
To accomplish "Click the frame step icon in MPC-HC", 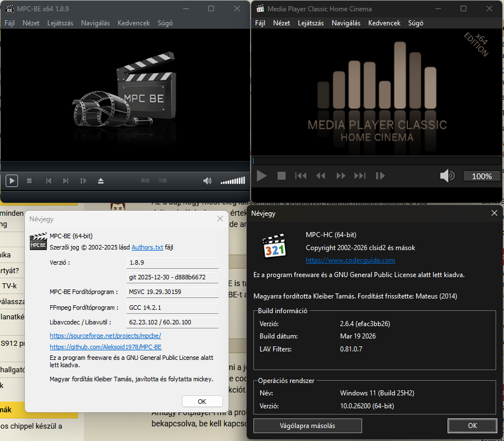I will point(380,176).
